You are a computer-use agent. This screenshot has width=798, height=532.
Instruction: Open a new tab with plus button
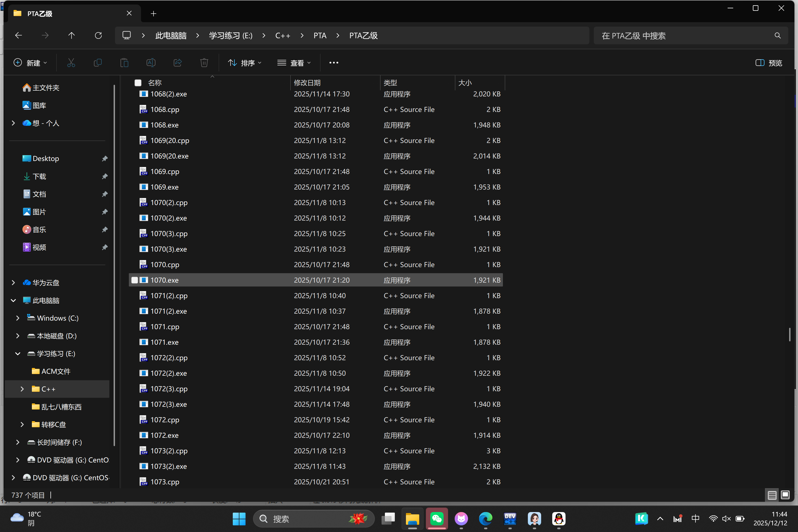153,14
